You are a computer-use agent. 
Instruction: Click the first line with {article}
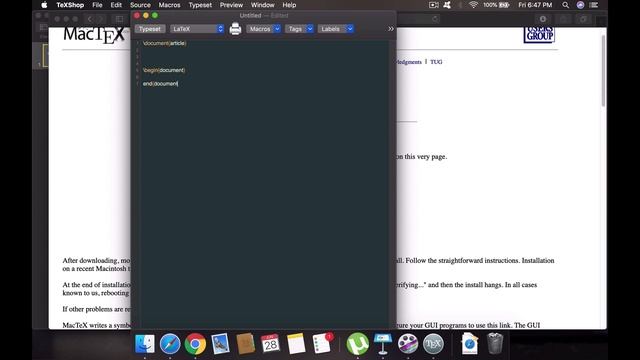[164, 43]
